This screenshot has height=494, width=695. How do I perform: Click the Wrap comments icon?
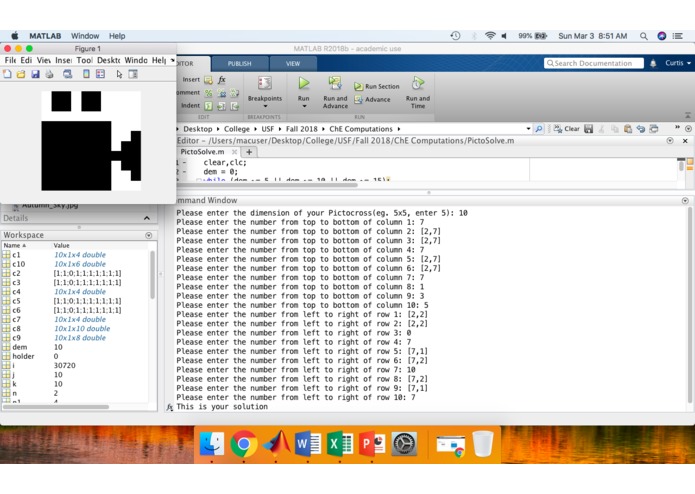(x=234, y=93)
